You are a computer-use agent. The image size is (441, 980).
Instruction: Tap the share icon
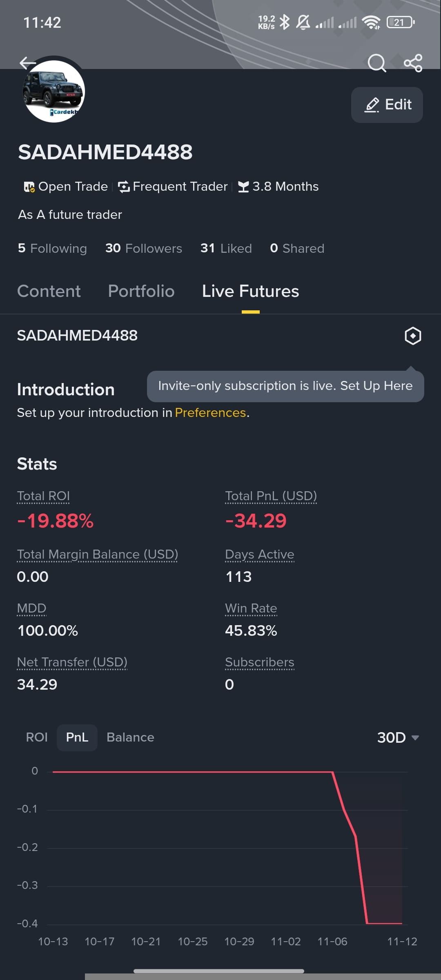click(x=413, y=63)
